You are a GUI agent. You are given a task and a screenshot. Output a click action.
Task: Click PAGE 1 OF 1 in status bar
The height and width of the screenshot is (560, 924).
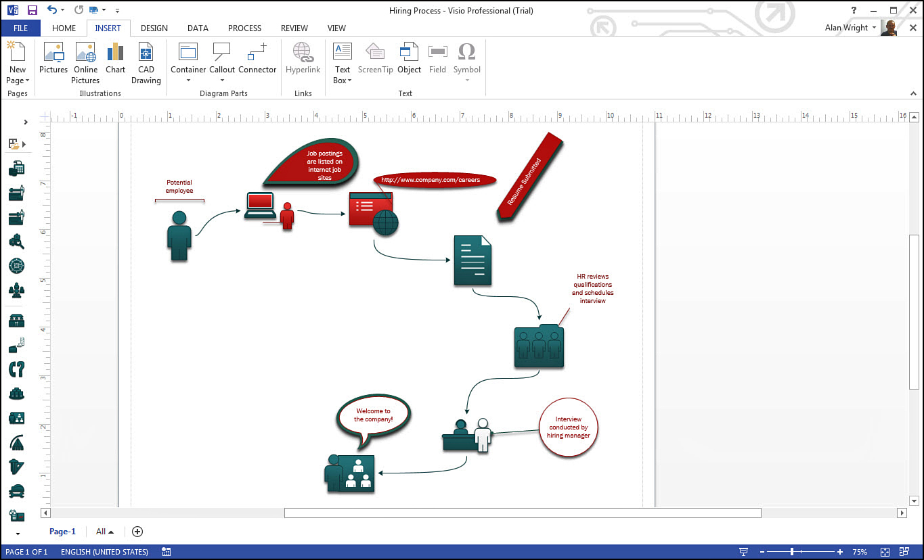point(26,552)
